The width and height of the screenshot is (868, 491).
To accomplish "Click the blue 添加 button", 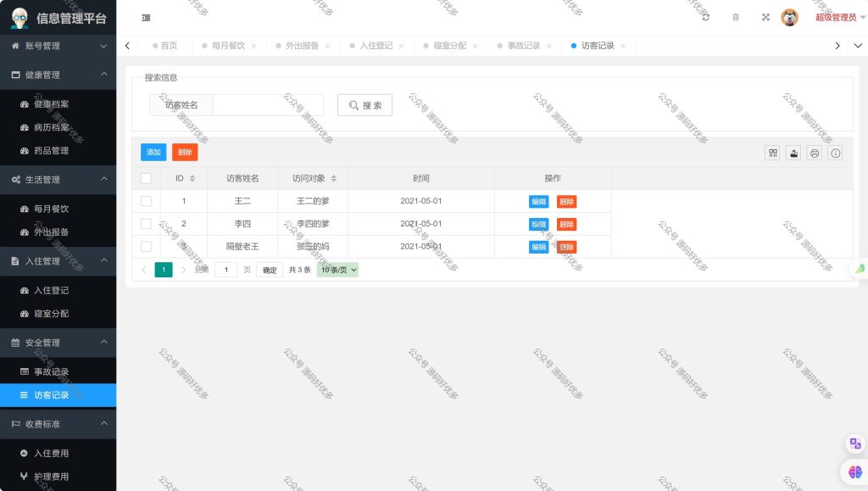I will tap(153, 153).
